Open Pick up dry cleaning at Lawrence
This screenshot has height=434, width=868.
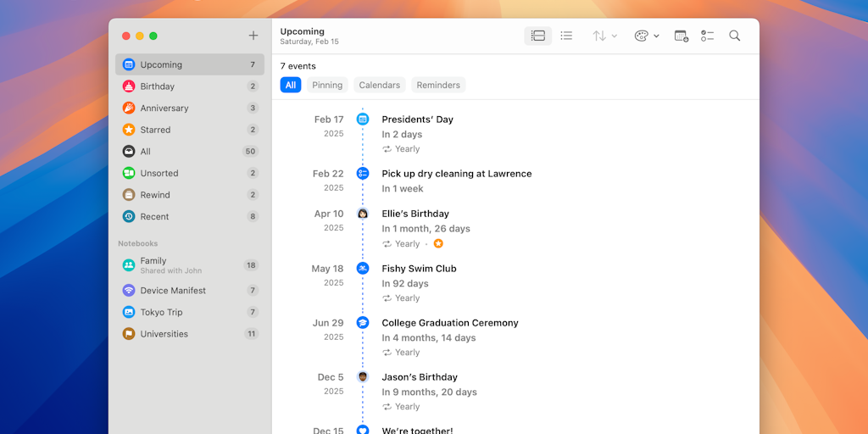pos(457,174)
